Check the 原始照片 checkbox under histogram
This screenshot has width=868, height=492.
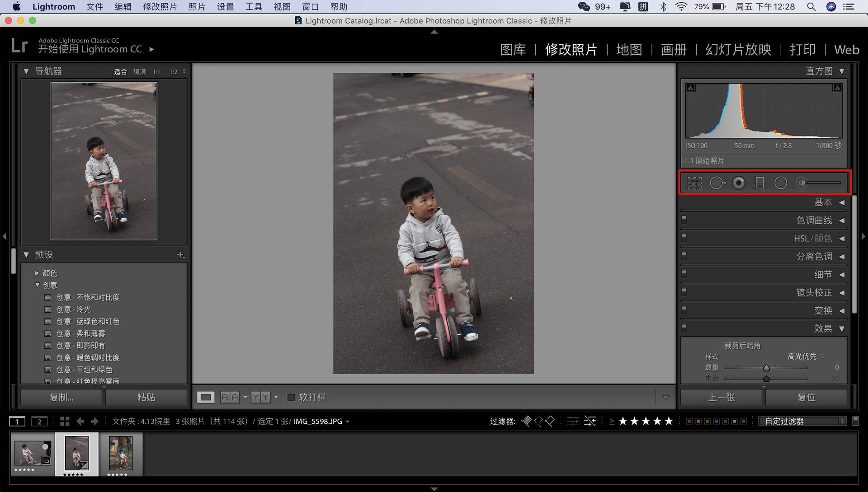[x=689, y=161]
